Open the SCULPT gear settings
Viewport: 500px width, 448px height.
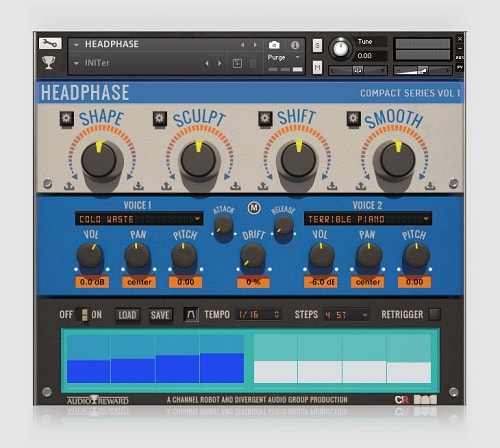(160, 118)
